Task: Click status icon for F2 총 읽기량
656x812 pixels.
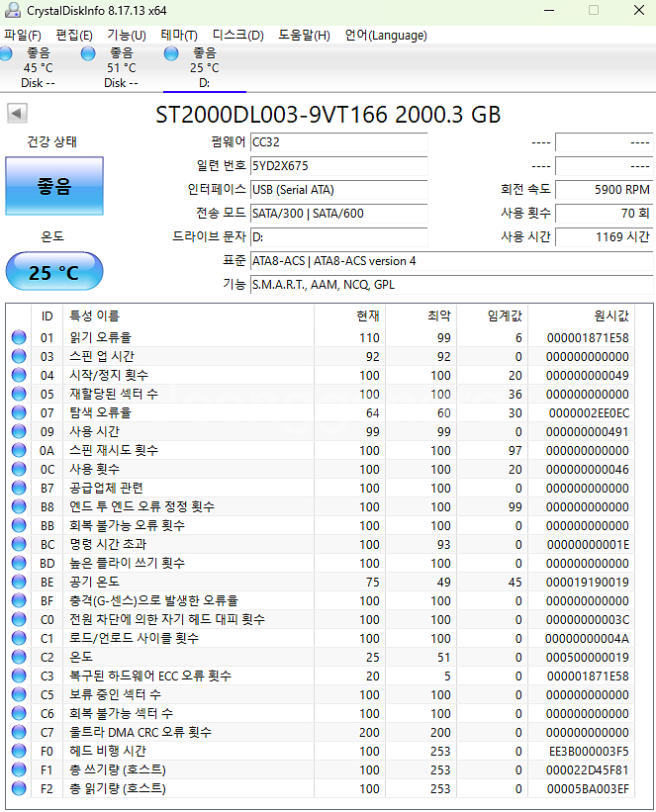Action: click(19, 788)
